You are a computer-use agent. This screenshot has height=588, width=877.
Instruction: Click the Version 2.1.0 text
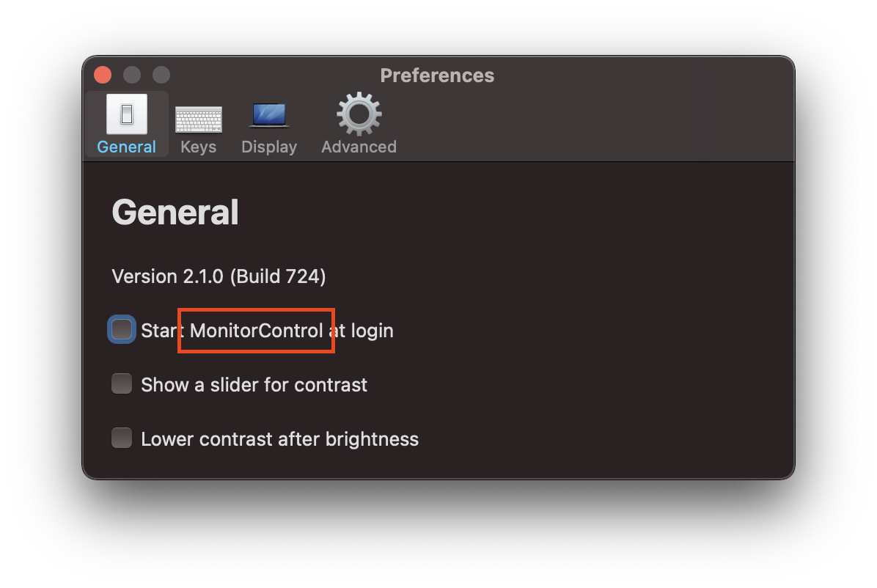pos(218,276)
